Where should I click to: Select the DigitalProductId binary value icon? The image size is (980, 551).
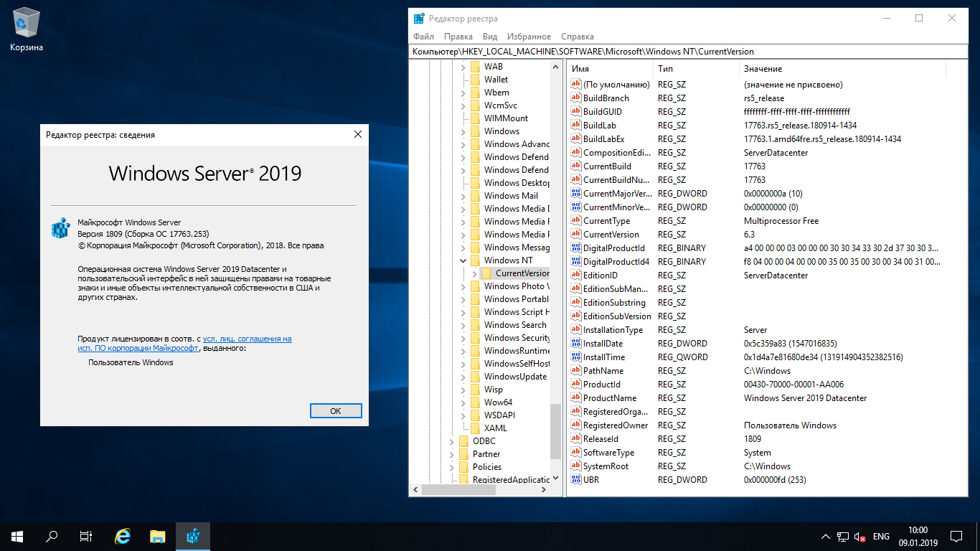[x=575, y=248]
